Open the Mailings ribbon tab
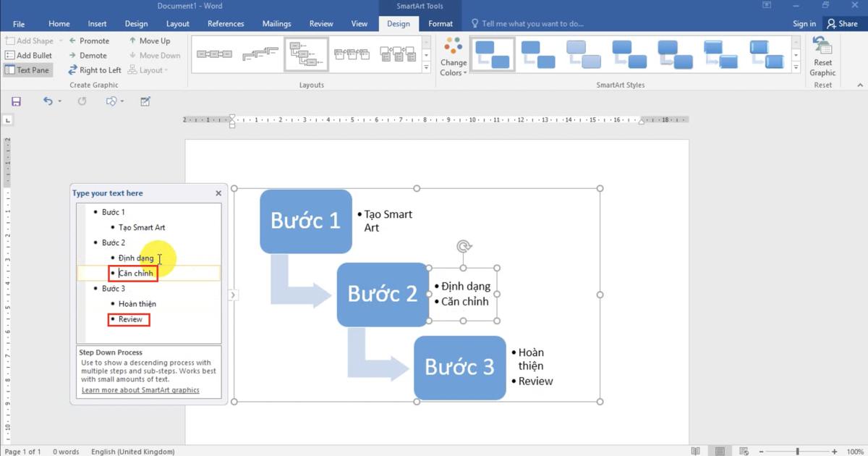The height and width of the screenshot is (456, 868). [276, 23]
